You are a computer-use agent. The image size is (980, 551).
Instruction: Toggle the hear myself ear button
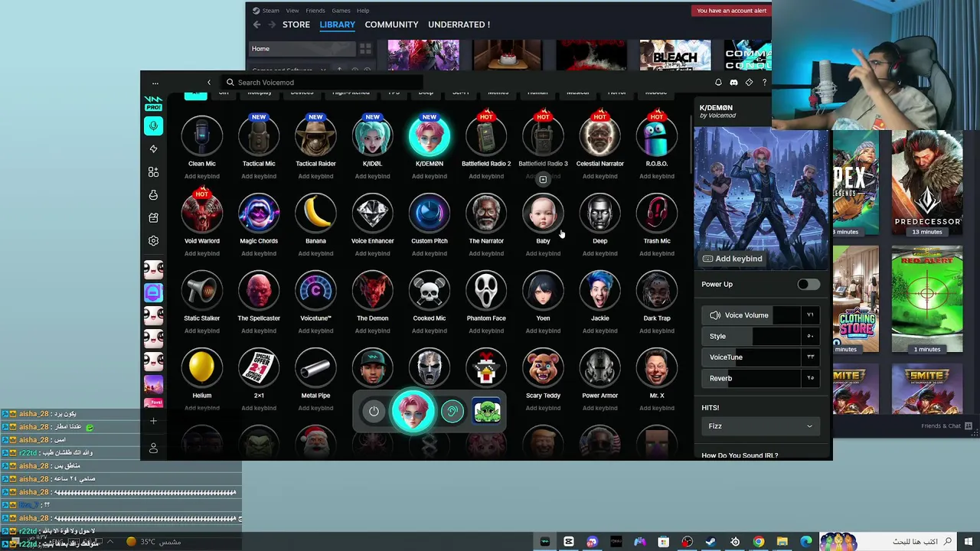coord(452,412)
